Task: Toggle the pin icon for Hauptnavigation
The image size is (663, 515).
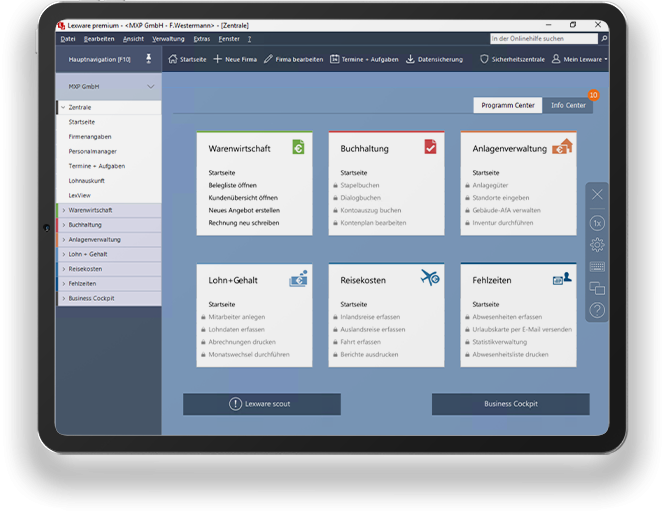Action: [x=148, y=59]
